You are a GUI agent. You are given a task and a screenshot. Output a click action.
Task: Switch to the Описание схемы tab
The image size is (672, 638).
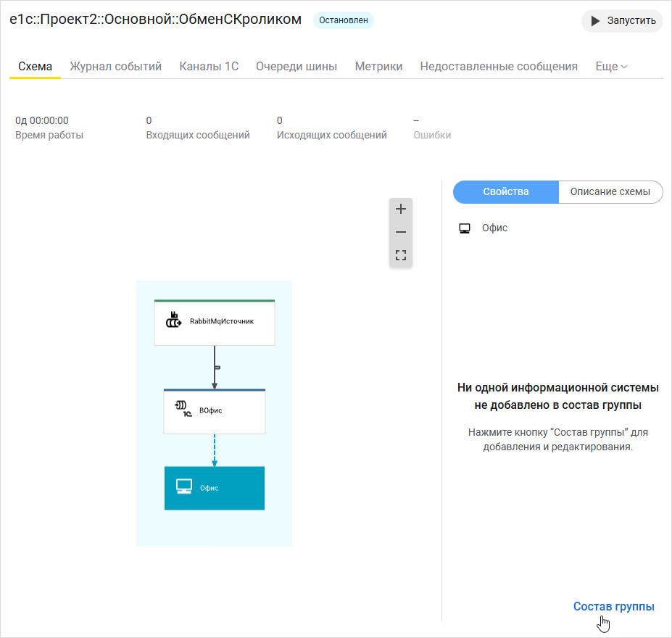[610, 191]
